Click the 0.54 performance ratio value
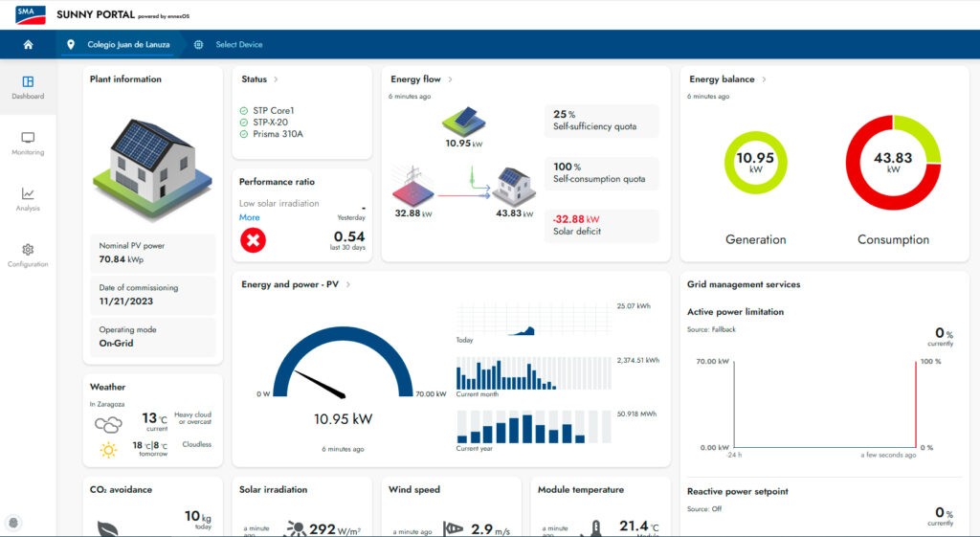This screenshot has height=537, width=980. [x=348, y=237]
